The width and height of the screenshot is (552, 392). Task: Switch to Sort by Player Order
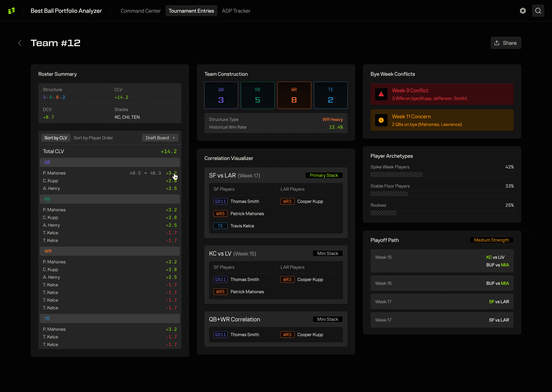coord(93,138)
